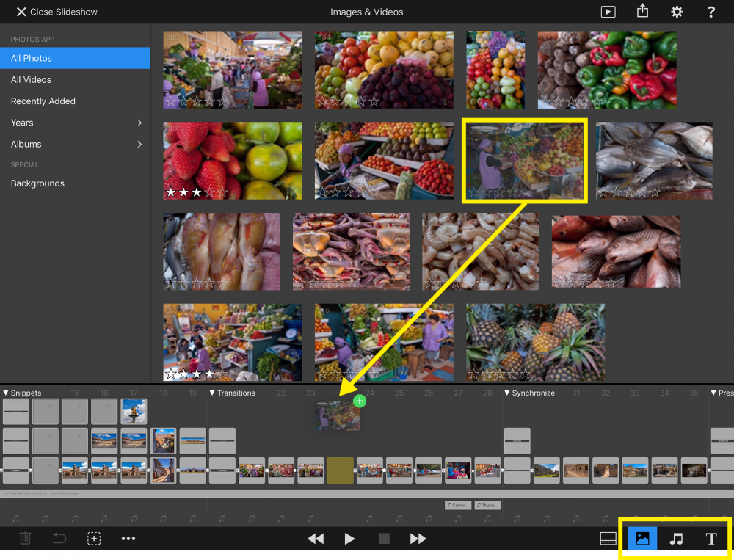Image resolution: width=734 pixels, height=560 pixels.
Task: Select the green and red peppers photo
Action: (x=607, y=70)
